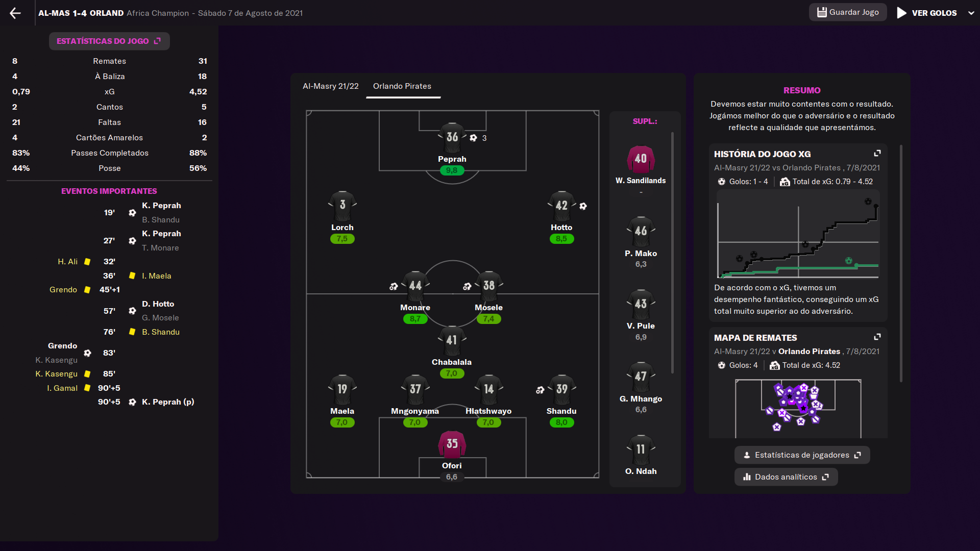Viewport: 980px width, 551px height.
Task: Click Hotto's 8,5 rating badge
Action: [x=561, y=239]
